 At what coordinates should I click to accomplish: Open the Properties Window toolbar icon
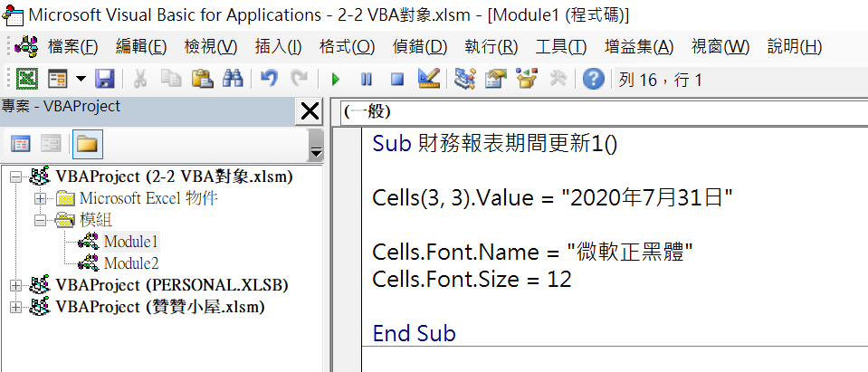(x=496, y=79)
